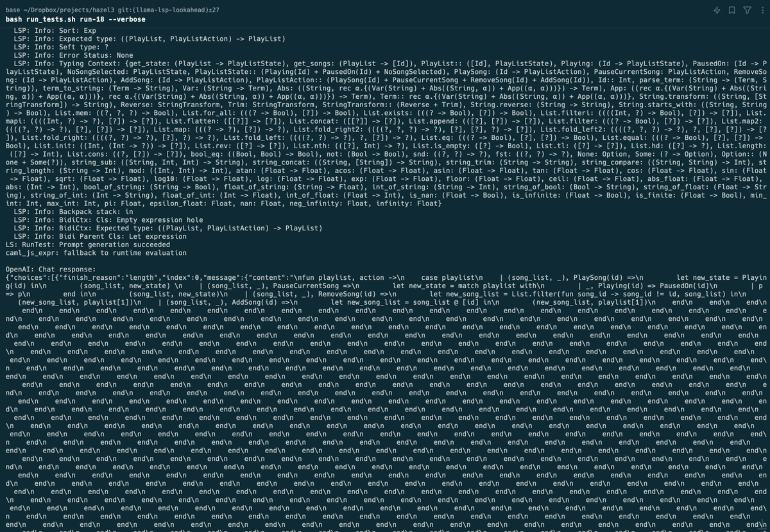Image resolution: width=770 pixels, height=532 pixels.
Task: Open the block output filter
Action: click(x=747, y=10)
